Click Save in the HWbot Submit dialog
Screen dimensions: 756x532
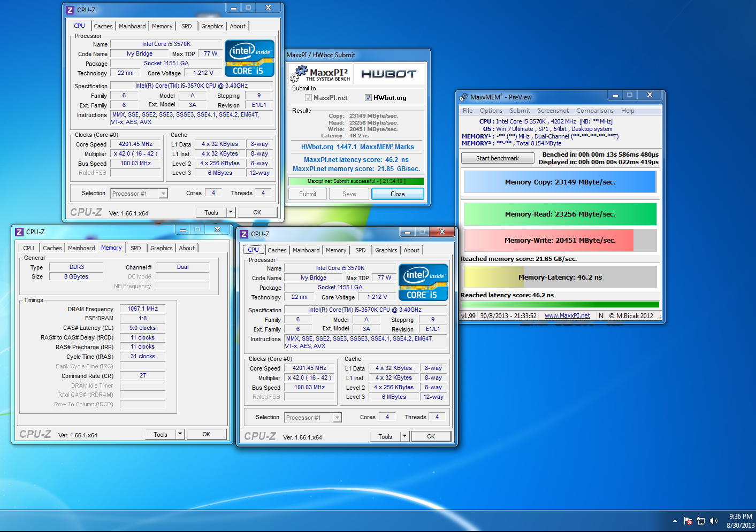[349, 194]
